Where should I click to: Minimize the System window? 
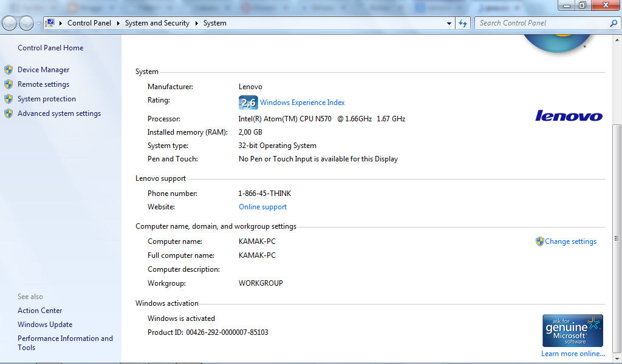tap(567, 5)
